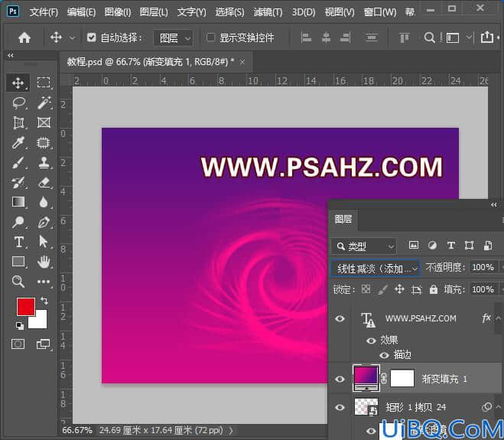Align top edges in options bar
Viewport: 504px width, 440px height.
pyautogui.click(x=404, y=37)
